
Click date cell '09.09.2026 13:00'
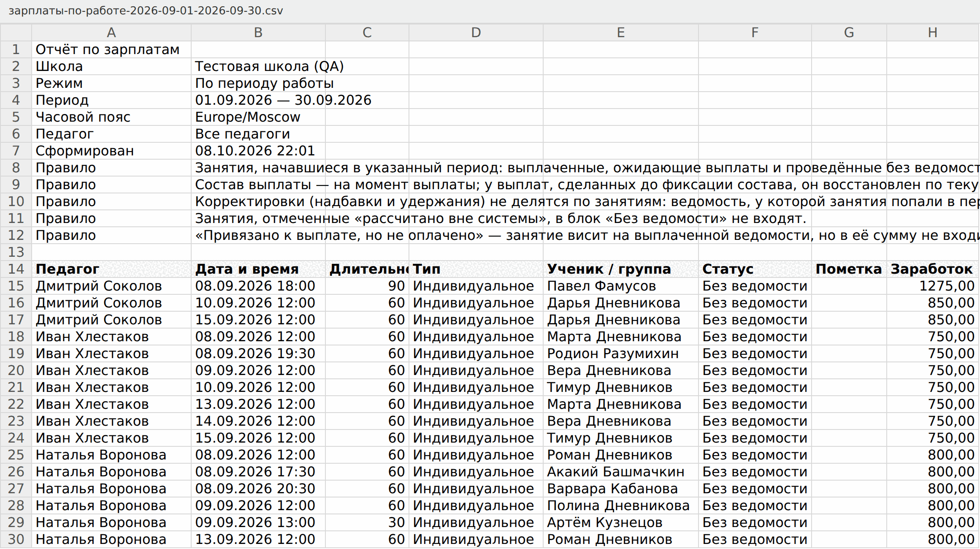click(258, 522)
